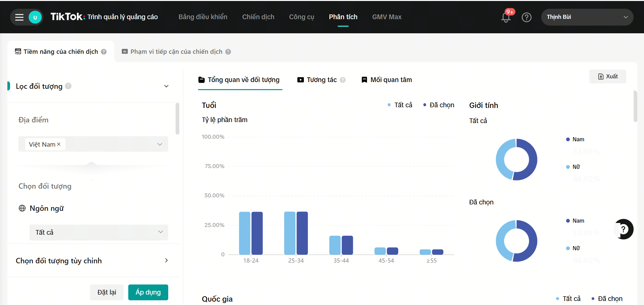This screenshot has width=644, height=305.
Task: Click the light blue 45-54 age bar
Action: pyautogui.click(x=380, y=251)
